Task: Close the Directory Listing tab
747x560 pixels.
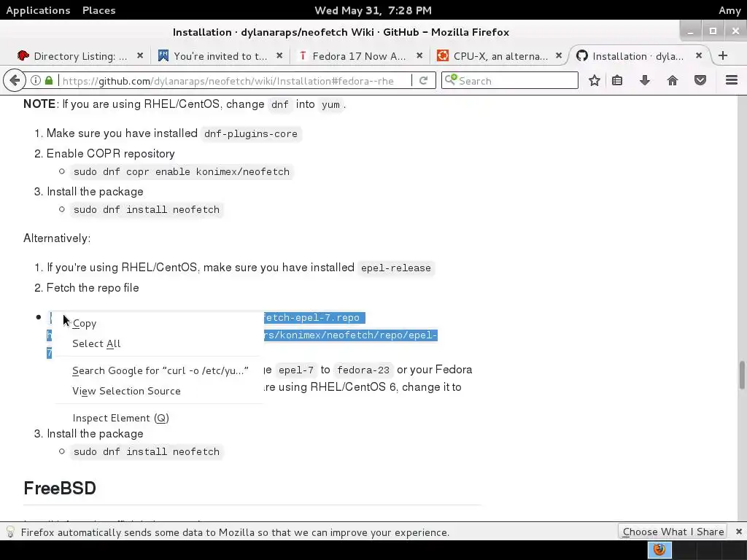Action: point(140,55)
